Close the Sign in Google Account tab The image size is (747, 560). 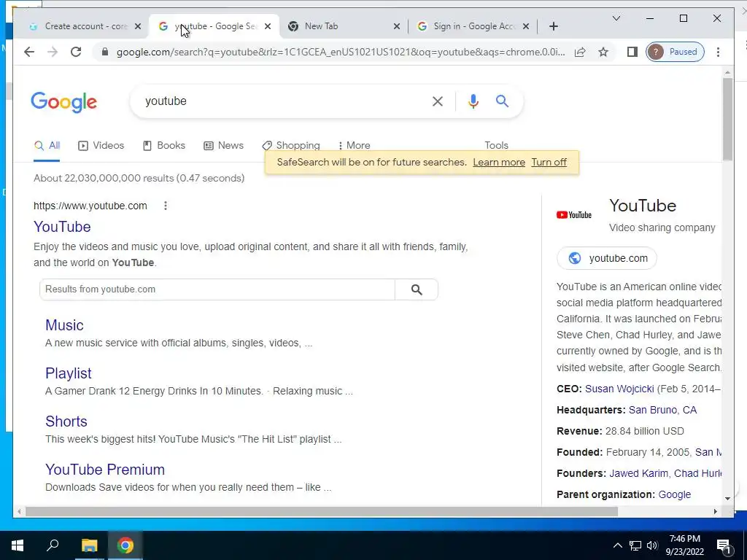[525, 26]
